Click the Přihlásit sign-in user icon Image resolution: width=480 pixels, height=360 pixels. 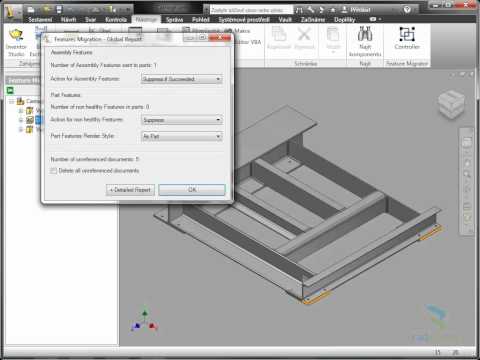click(344, 10)
